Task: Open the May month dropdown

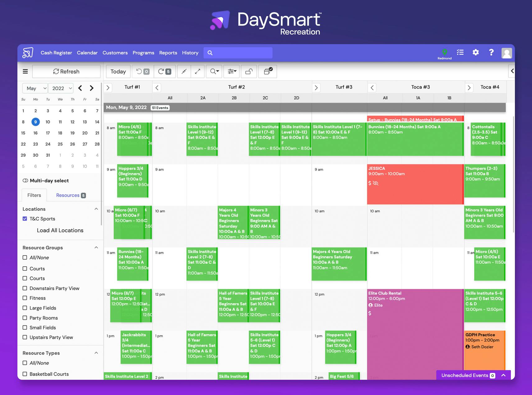Action: (x=35, y=88)
